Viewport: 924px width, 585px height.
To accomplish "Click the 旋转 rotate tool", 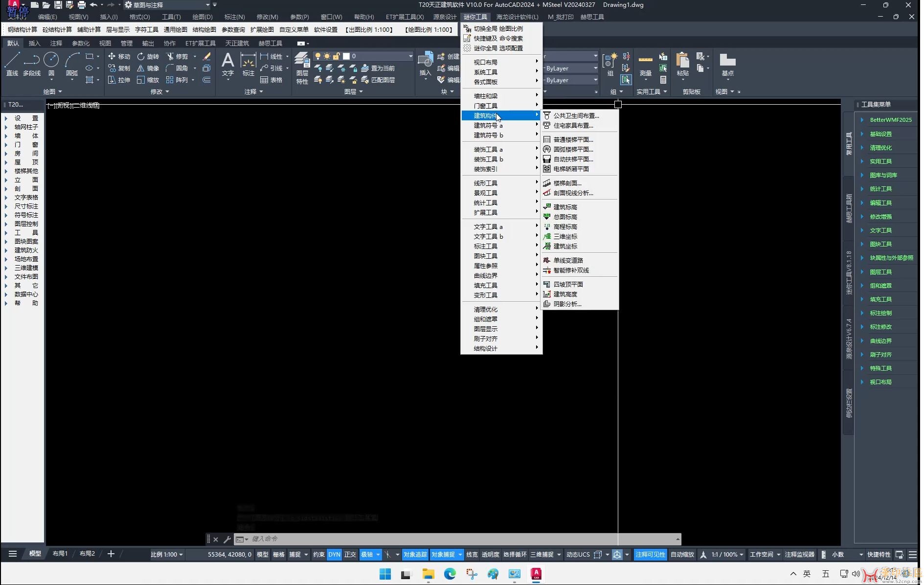I will pos(148,56).
